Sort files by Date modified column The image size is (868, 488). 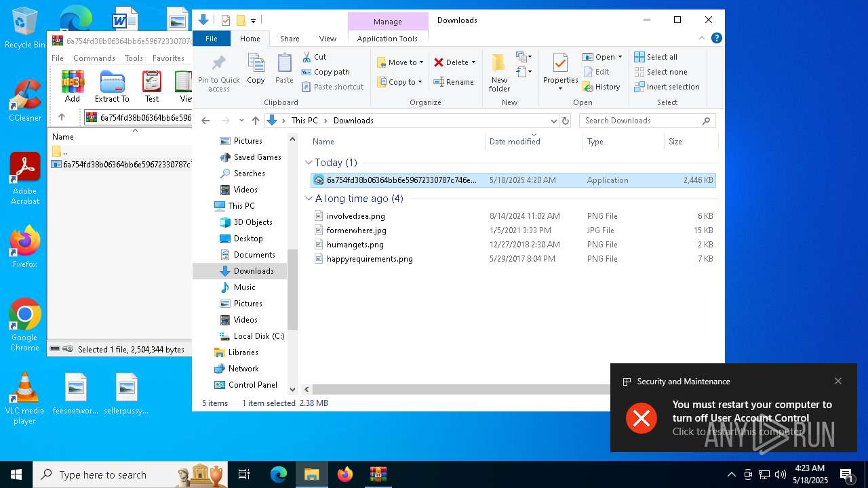pyautogui.click(x=534, y=142)
